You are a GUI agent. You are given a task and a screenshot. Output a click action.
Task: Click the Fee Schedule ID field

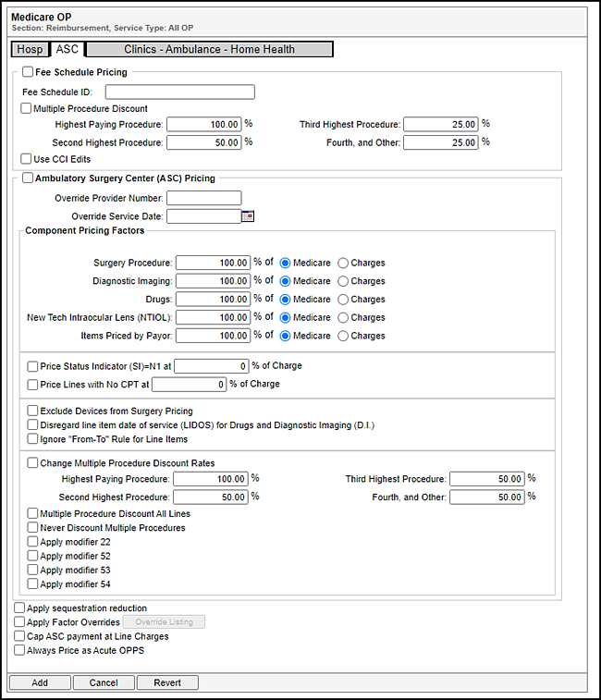pyautogui.click(x=180, y=92)
